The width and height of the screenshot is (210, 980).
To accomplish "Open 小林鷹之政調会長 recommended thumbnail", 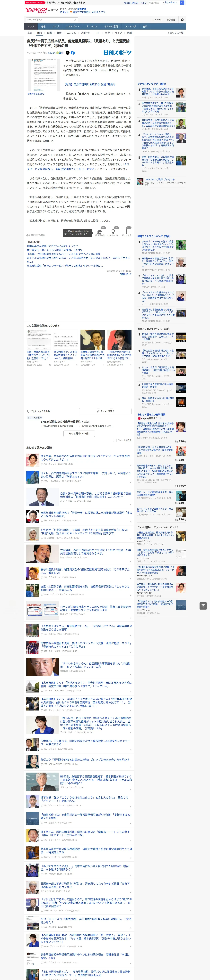I will (x=92, y=340).
